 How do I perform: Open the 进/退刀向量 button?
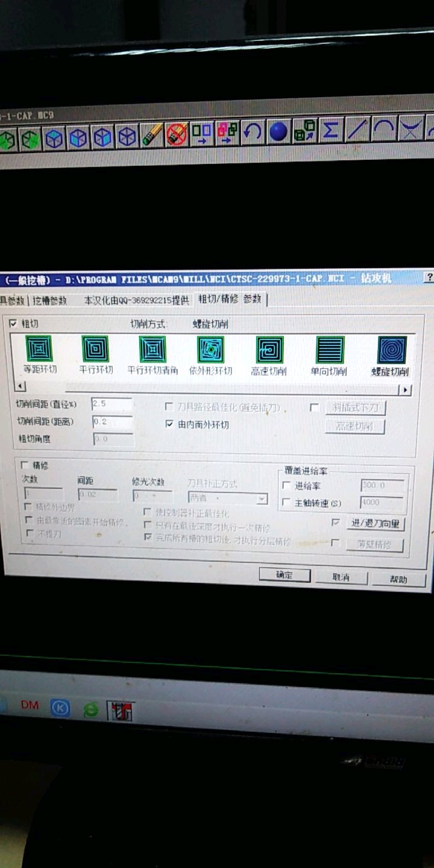pos(376,523)
